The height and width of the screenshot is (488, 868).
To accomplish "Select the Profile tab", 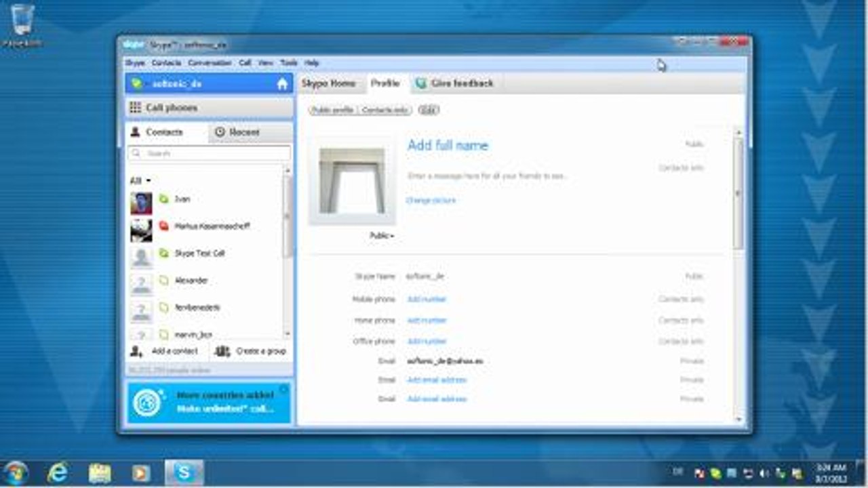I will pyautogui.click(x=385, y=83).
